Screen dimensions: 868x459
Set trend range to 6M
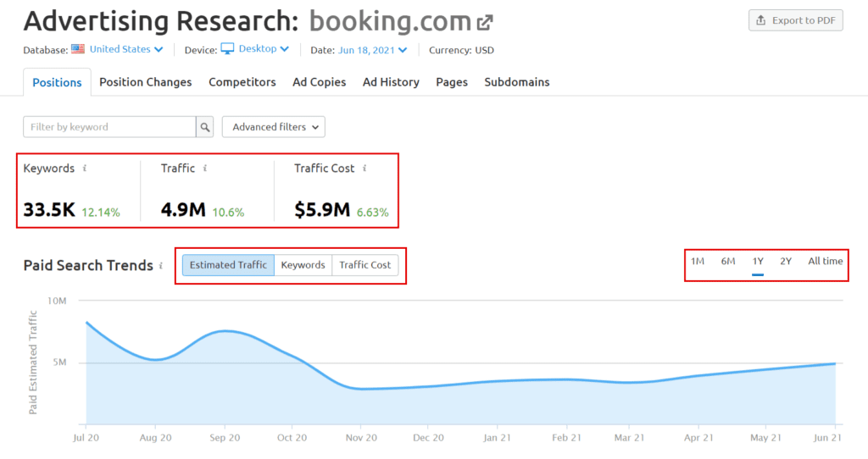point(728,261)
